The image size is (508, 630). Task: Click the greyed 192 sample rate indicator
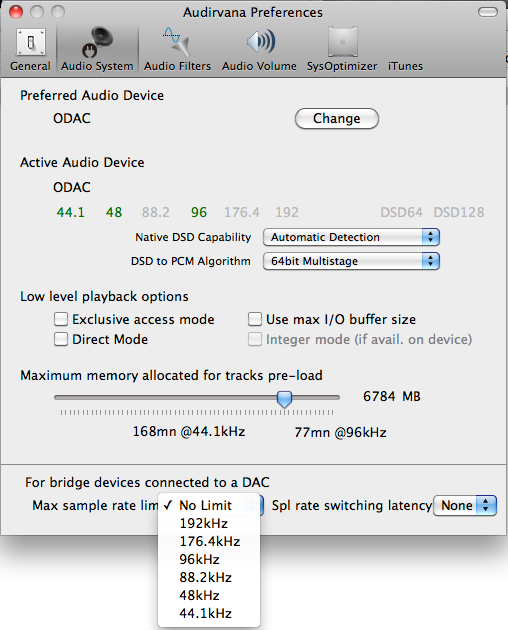287,212
